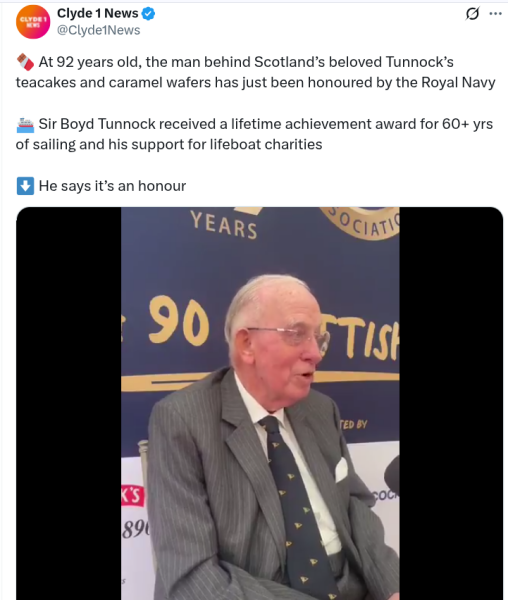Play the Sir Boyd Tunnock video
508x600 pixels.
(x=260, y=403)
